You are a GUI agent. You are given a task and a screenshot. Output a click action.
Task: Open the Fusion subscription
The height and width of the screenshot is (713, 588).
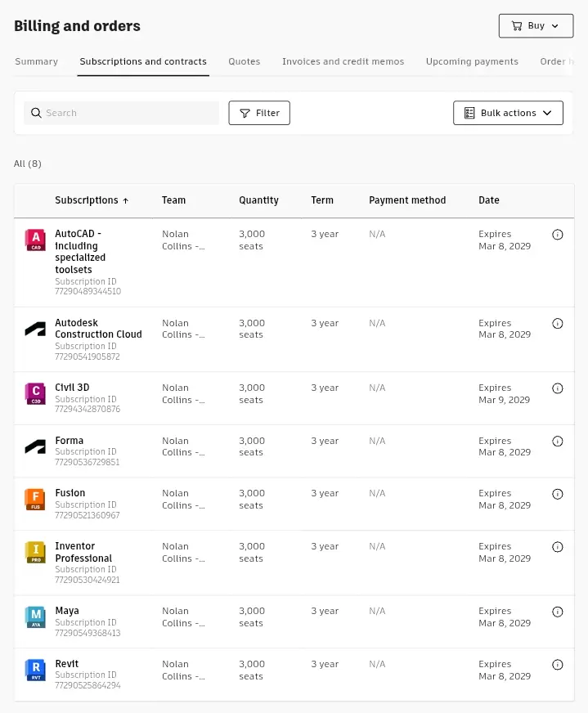point(70,493)
